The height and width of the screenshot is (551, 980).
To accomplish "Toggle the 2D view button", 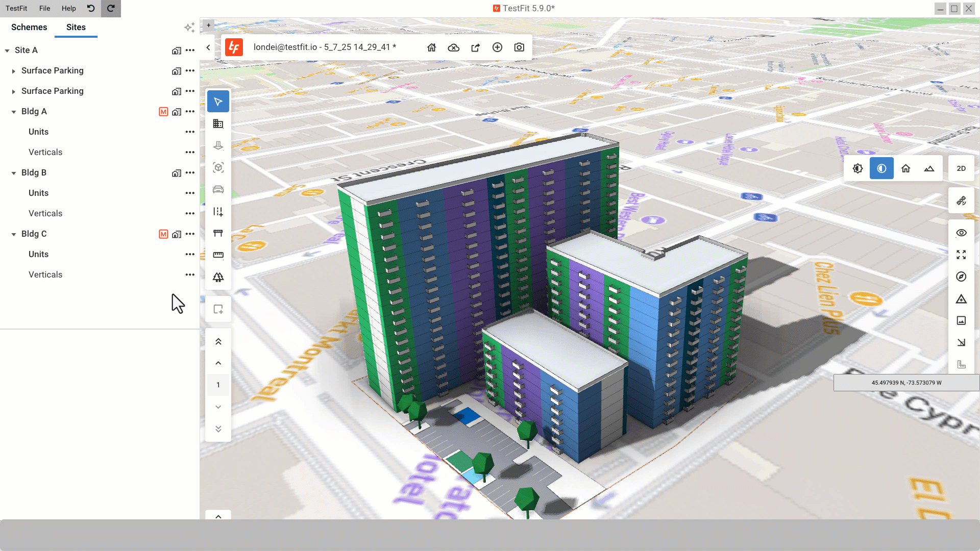I will coord(961,169).
